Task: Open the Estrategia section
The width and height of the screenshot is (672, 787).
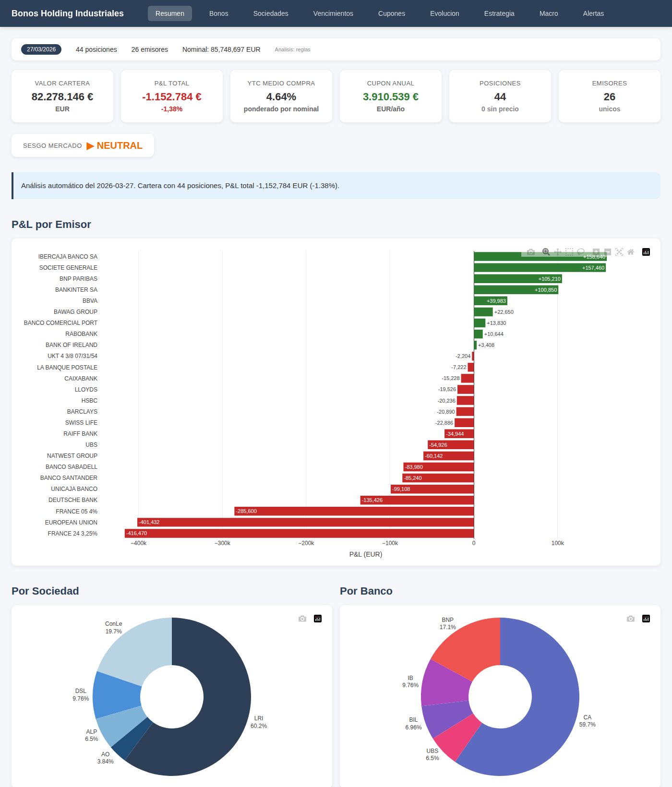Action: (499, 13)
